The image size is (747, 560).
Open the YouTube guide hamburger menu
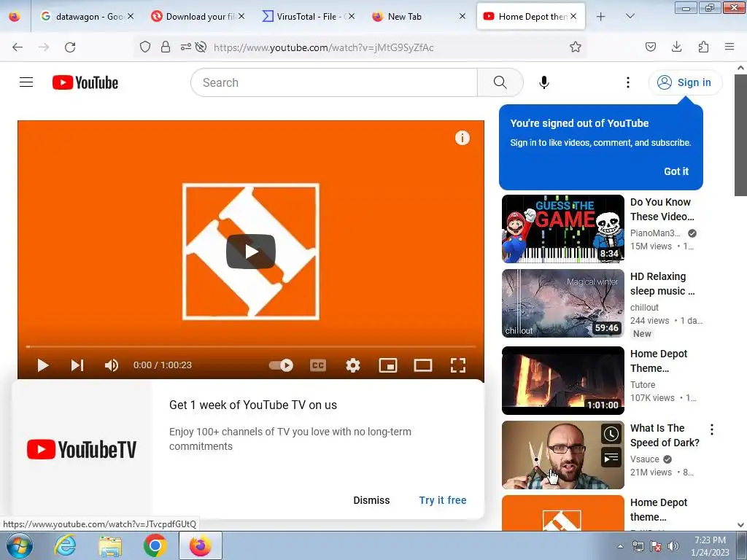click(26, 82)
